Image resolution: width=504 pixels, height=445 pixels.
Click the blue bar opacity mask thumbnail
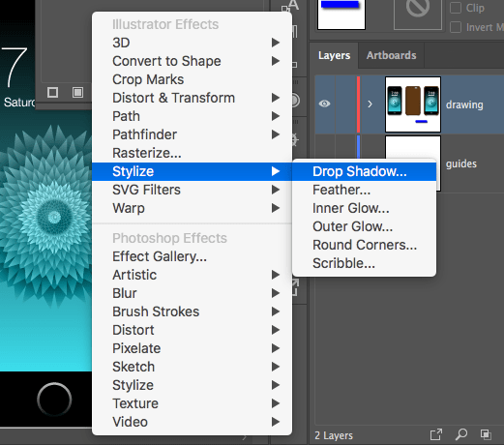coord(341,15)
